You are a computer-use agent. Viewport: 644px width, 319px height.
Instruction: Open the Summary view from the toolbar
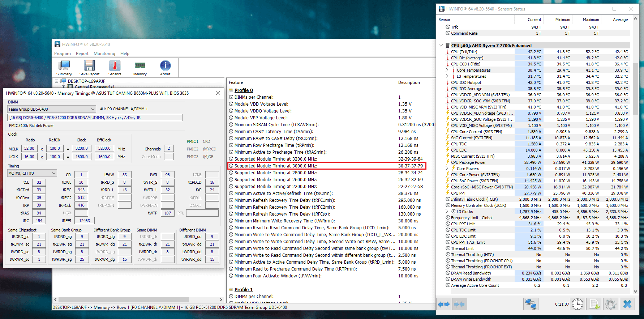click(64, 68)
